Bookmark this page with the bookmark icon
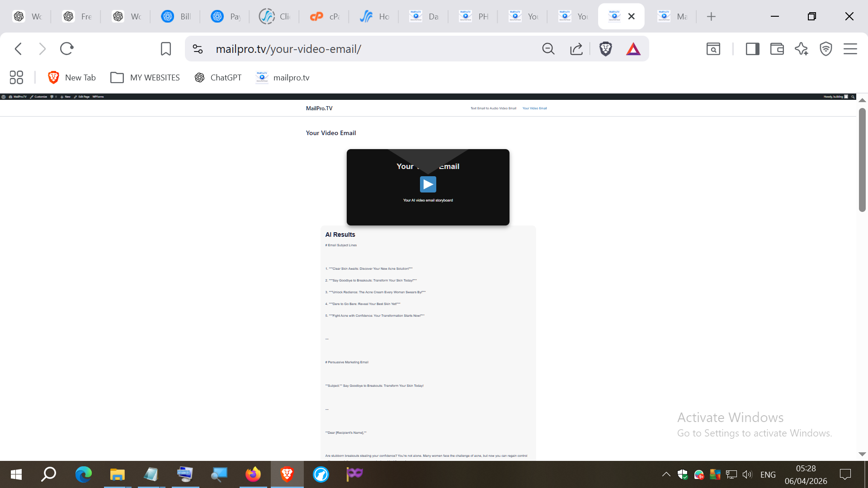The width and height of the screenshot is (868, 488). pos(166,49)
